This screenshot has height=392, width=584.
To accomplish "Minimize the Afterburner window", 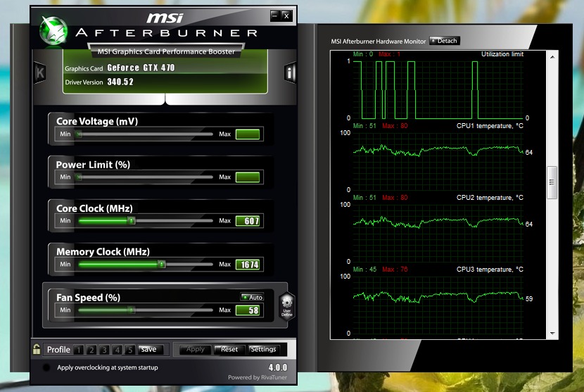I will pyautogui.click(x=275, y=15).
